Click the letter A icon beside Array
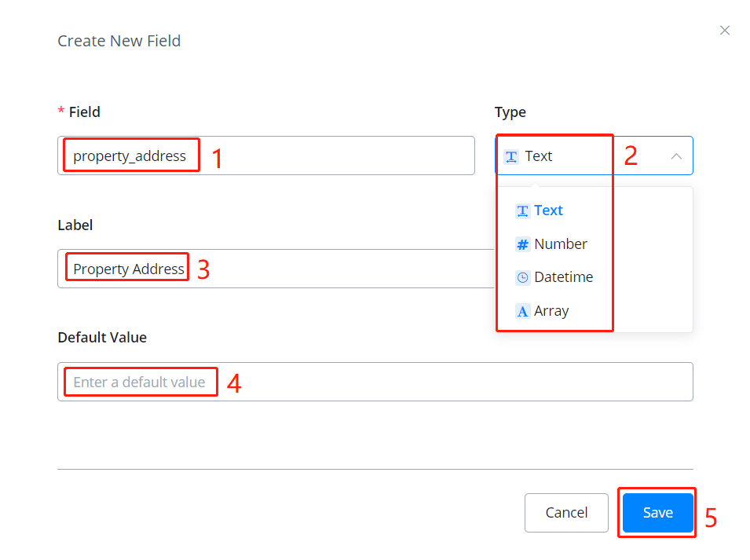The height and width of the screenshot is (560, 750). (x=522, y=311)
